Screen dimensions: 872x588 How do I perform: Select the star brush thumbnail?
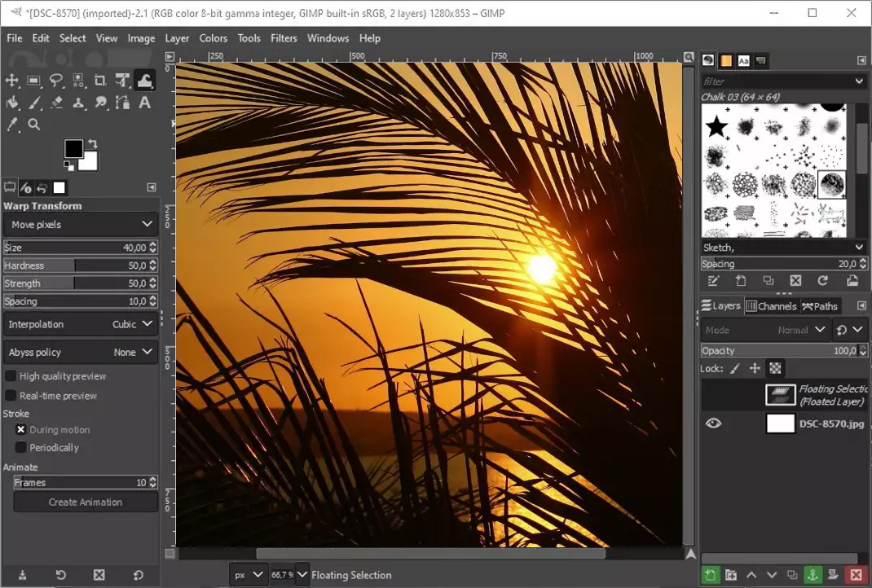716,126
